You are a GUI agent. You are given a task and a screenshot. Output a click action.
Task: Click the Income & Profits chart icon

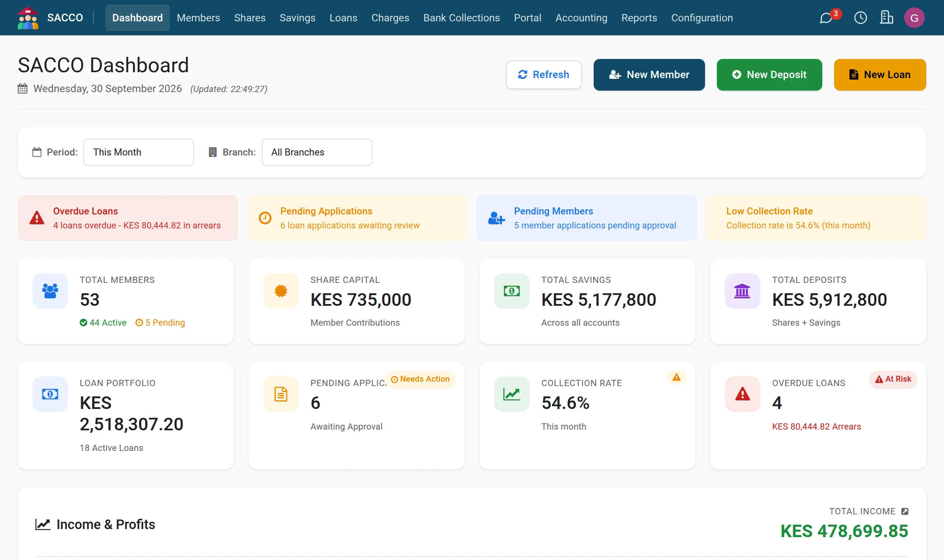43,524
